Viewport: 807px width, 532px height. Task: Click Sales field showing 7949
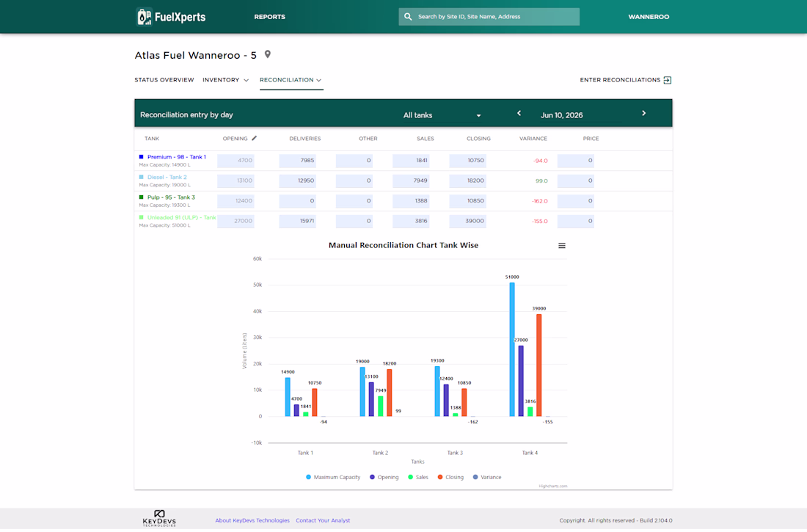tap(411, 181)
